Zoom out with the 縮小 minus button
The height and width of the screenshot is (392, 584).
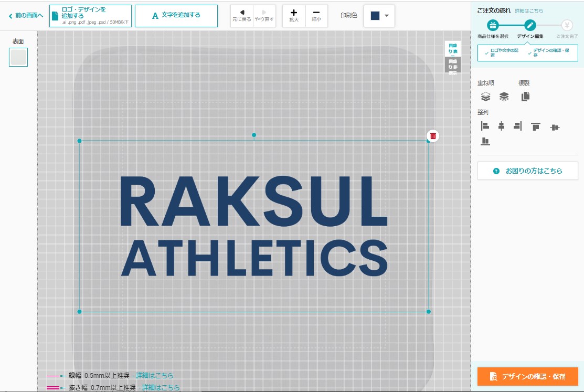click(316, 16)
